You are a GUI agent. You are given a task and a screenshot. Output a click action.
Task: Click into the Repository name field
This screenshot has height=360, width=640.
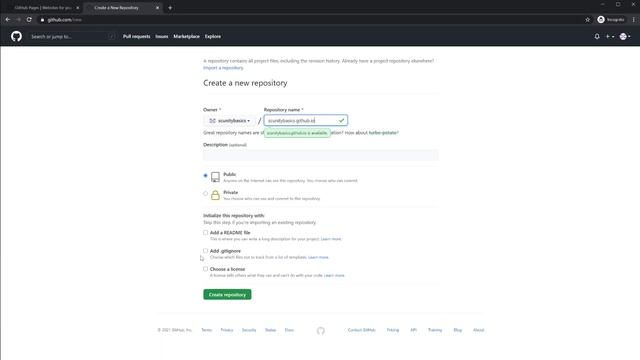point(306,120)
